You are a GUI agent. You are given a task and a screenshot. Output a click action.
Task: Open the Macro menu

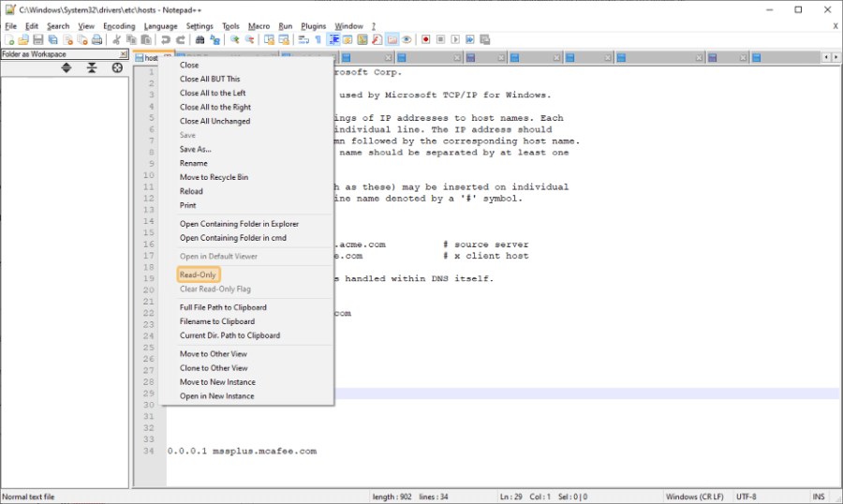[x=259, y=26]
